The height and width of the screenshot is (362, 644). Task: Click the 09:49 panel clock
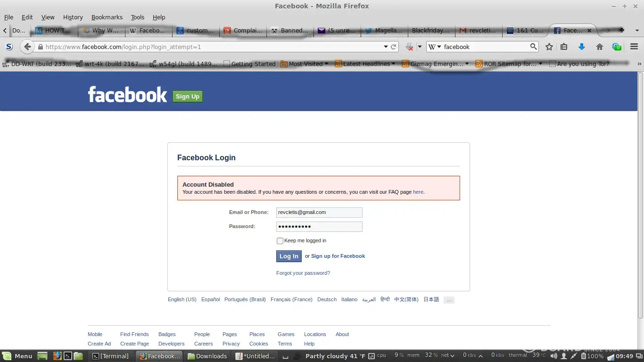[x=625, y=356]
